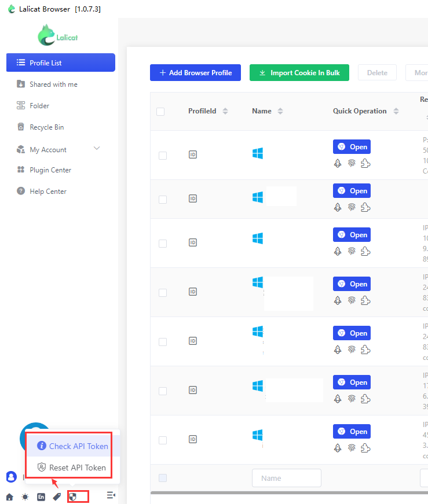Click the rocket icon in the fourth row
The image size is (428, 504).
click(338, 300)
